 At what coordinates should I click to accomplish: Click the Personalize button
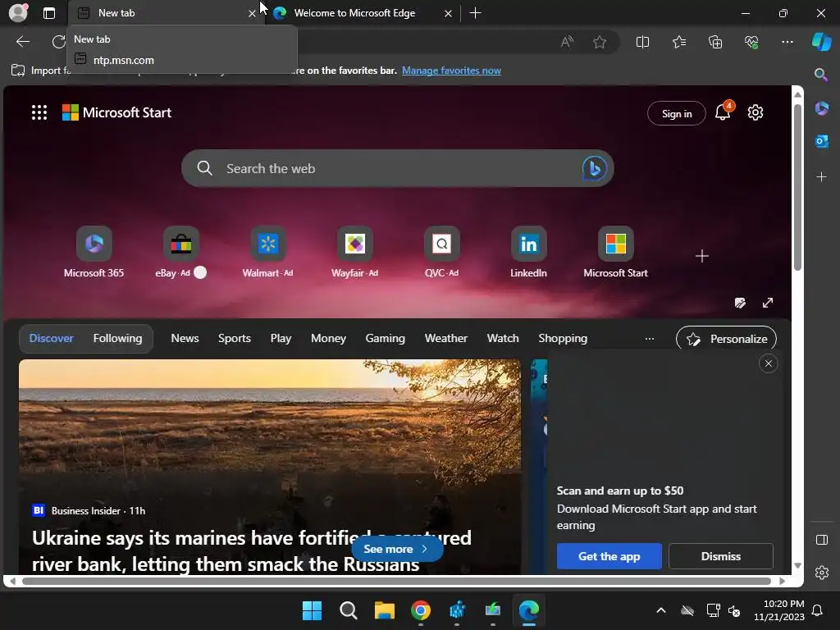click(x=727, y=339)
